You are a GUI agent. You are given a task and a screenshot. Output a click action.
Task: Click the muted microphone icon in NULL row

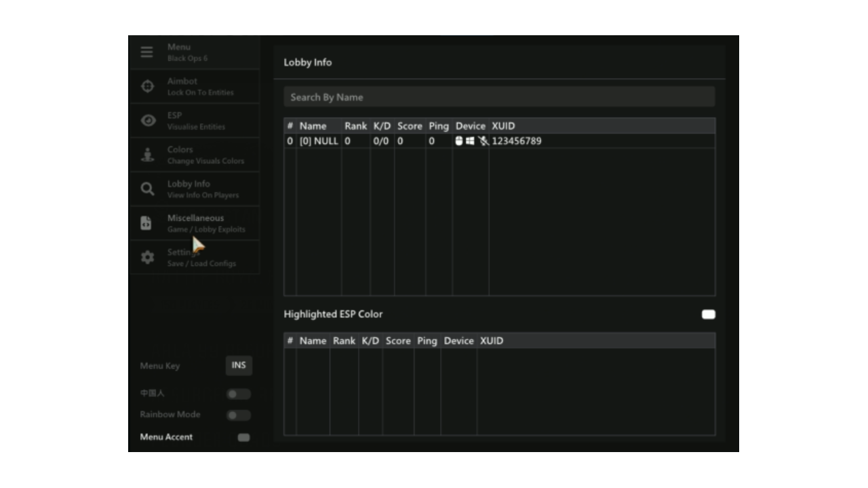[x=483, y=141]
